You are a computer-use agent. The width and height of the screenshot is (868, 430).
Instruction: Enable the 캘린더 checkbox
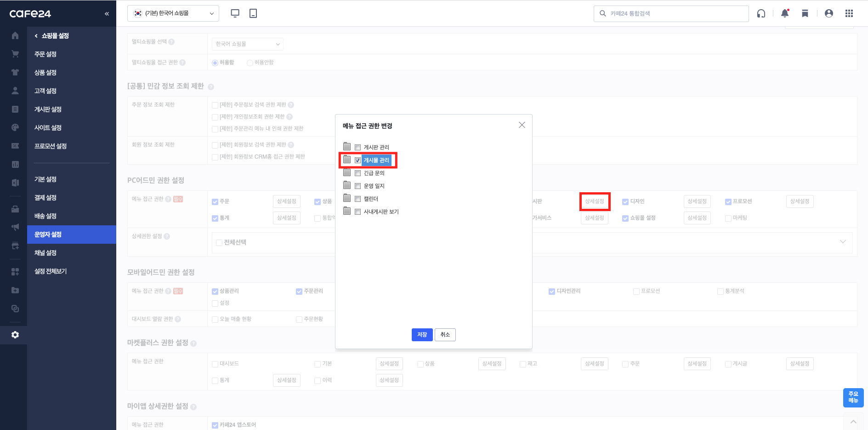pyautogui.click(x=357, y=199)
